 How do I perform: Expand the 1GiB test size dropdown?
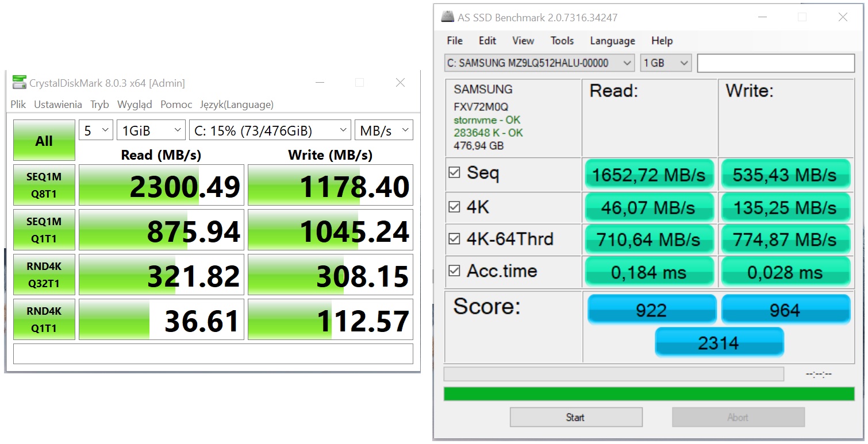click(x=151, y=130)
